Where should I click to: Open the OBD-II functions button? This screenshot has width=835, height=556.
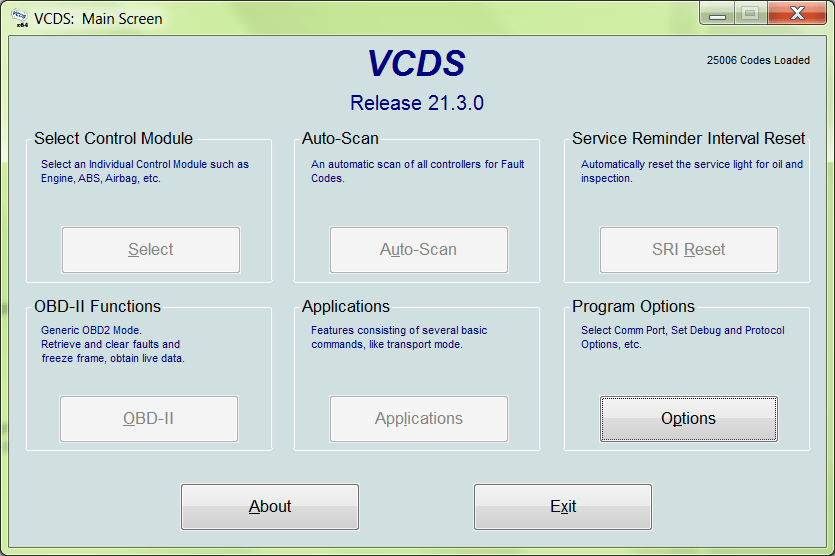[x=149, y=419]
